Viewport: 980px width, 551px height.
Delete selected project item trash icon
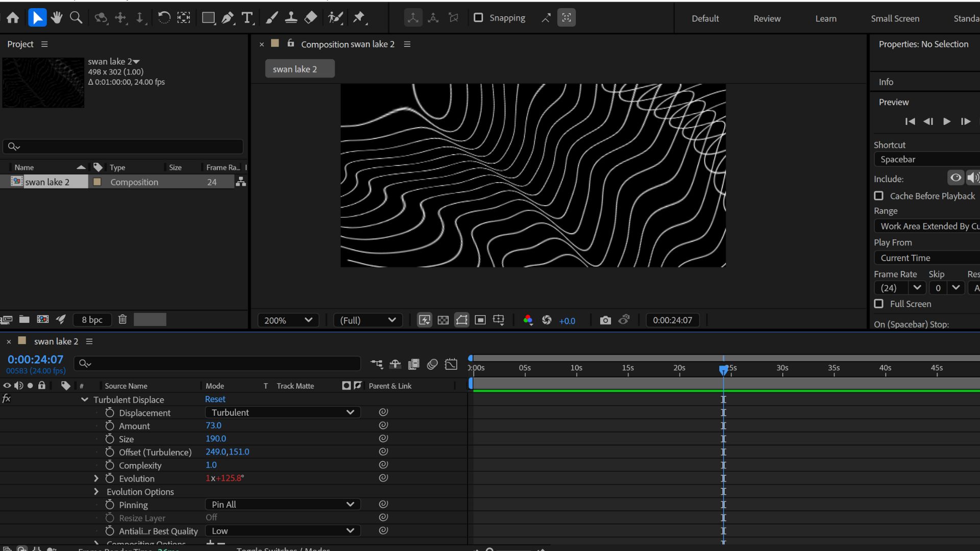(122, 319)
